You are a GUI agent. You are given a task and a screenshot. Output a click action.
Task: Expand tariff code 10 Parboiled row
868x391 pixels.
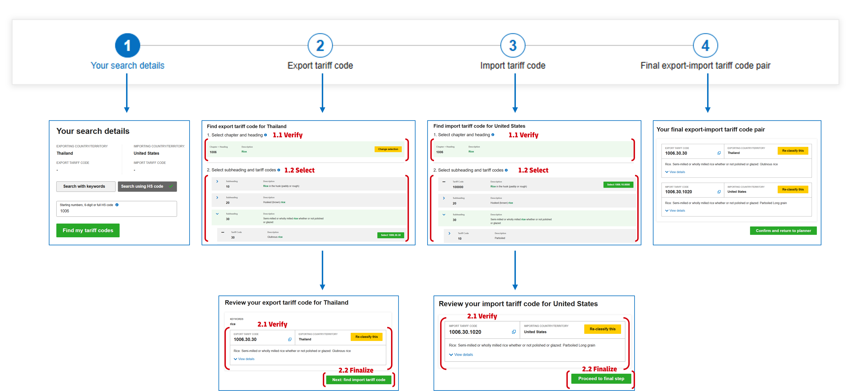pos(449,233)
